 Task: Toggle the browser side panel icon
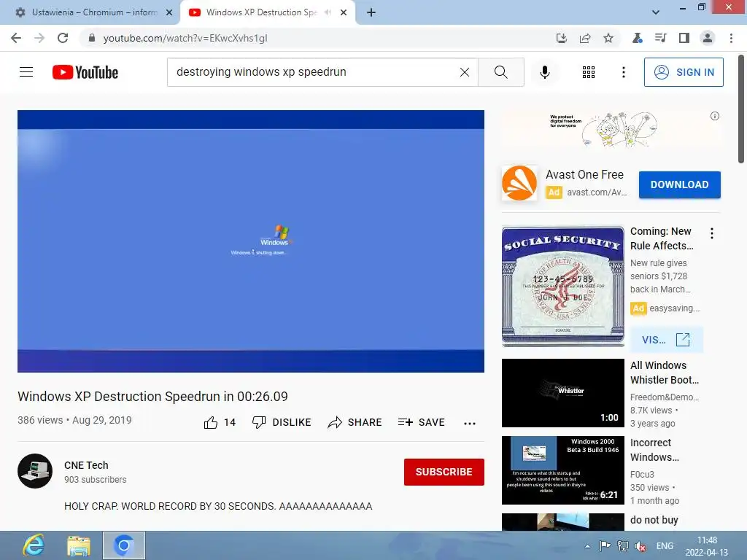(x=684, y=38)
